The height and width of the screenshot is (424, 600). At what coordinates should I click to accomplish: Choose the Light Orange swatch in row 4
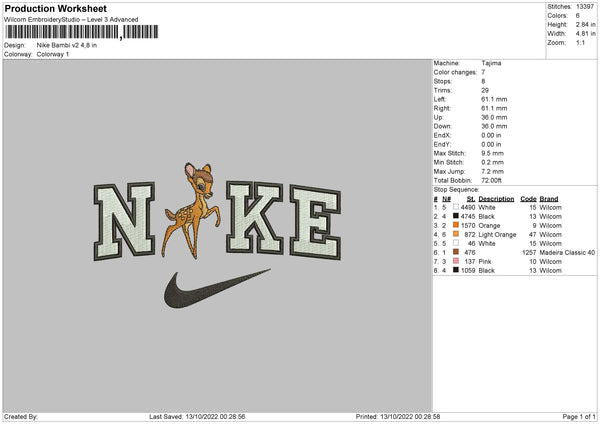pyautogui.click(x=456, y=234)
